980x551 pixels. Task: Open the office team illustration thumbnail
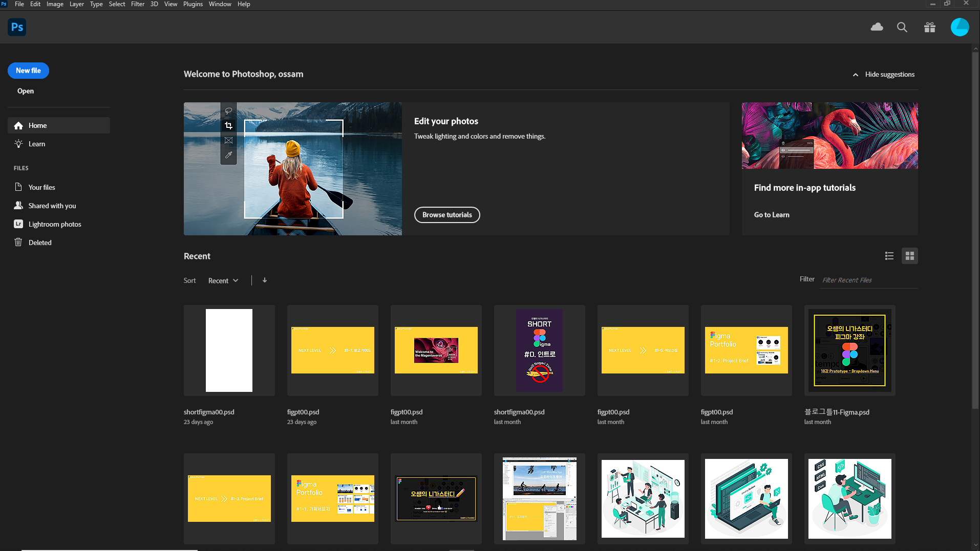coord(643,499)
